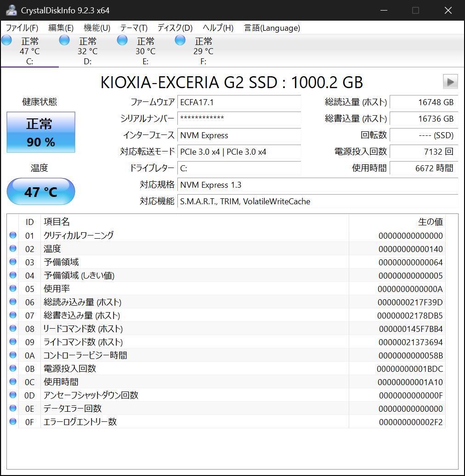This screenshot has height=476, width=465.
Task: Click the ファームウェア value field ECFA17.1
Action: coord(239,102)
